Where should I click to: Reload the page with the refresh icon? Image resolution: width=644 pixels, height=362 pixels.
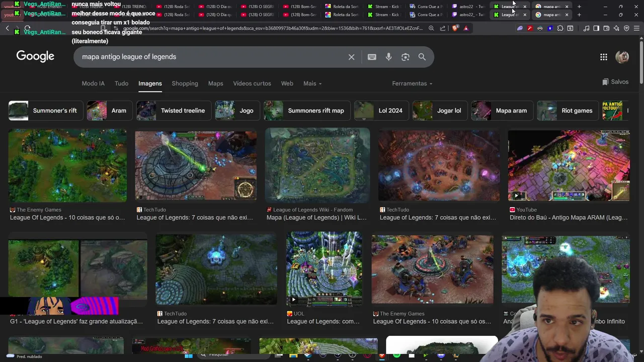(27, 28)
